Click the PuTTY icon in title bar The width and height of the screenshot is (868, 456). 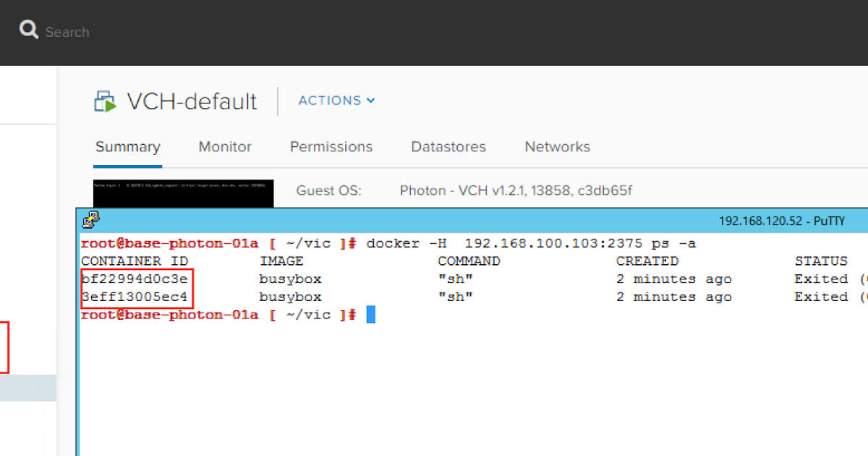91,219
